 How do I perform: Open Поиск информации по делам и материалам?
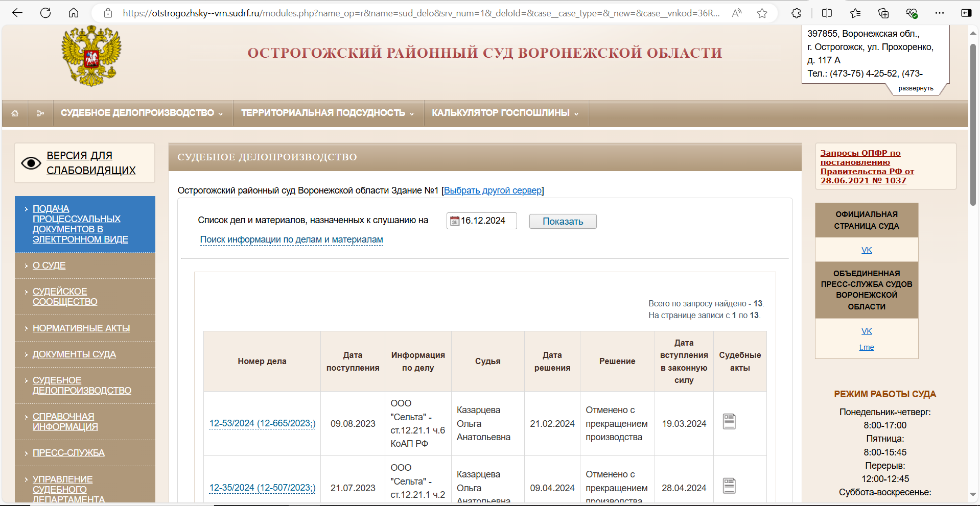pyautogui.click(x=291, y=239)
